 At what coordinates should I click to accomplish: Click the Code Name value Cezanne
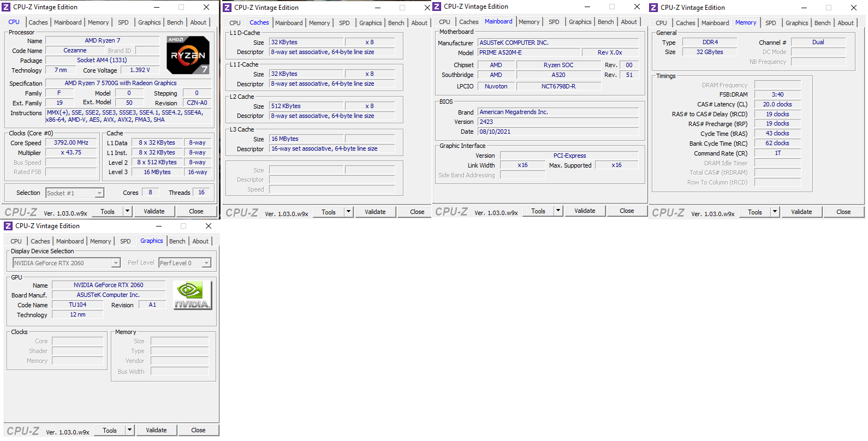[x=75, y=50]
